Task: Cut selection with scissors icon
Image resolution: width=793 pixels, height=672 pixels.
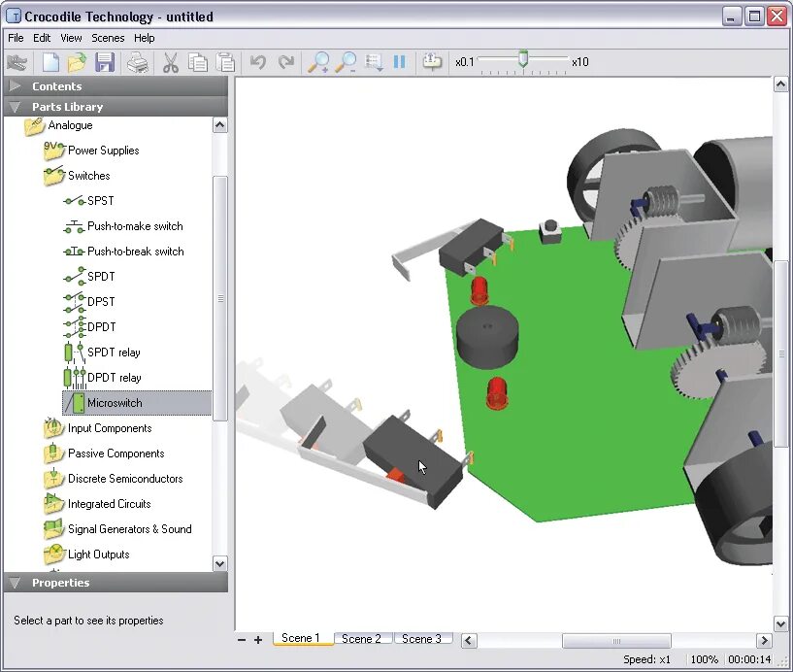Action: pyautogui.click(x=171, y=63)
